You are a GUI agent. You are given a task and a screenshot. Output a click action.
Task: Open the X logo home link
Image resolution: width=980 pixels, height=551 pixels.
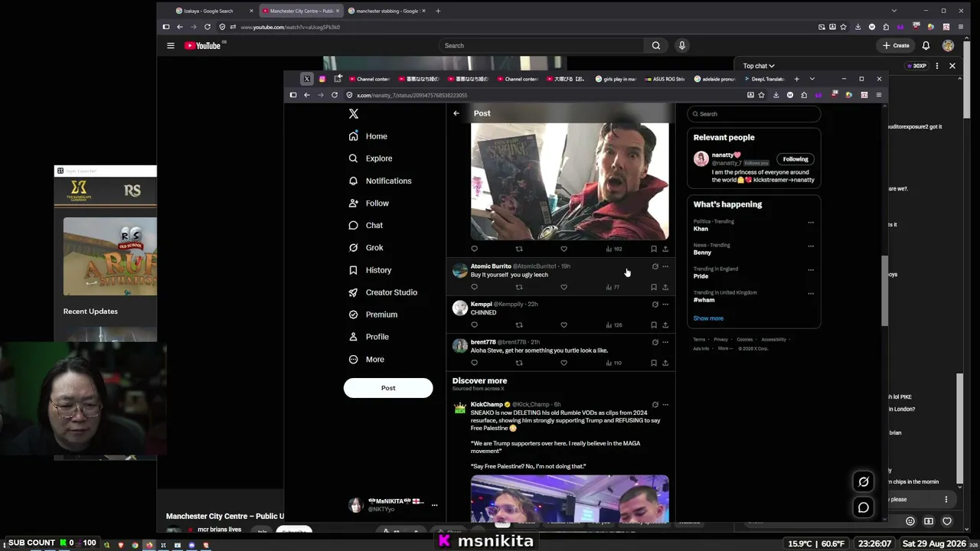pyautogui.click(x=354, y=113)
